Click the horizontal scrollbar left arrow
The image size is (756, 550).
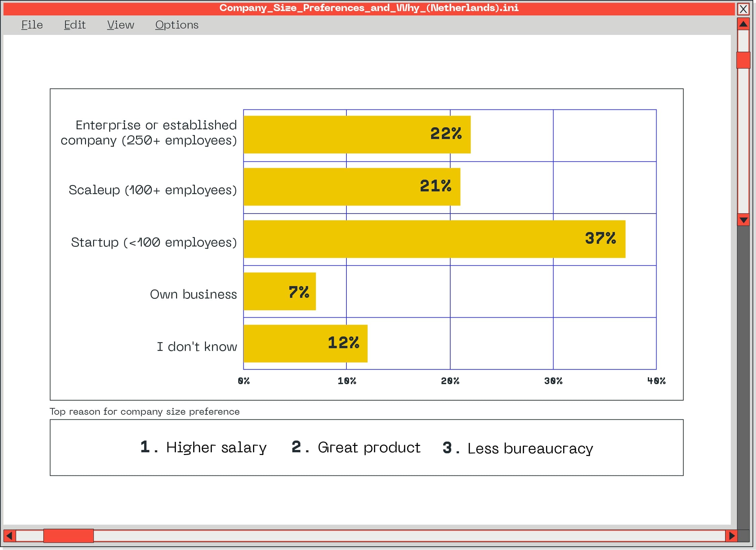click(9, 536)
